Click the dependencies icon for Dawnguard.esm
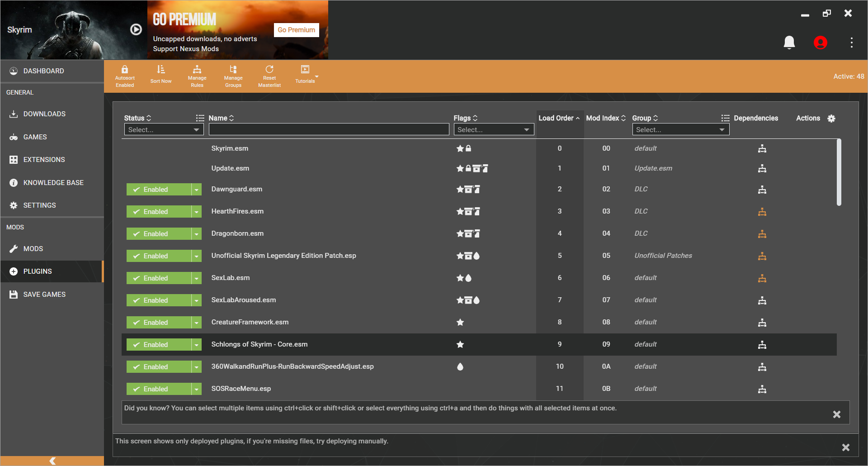Screen dimensions: 868x466 pos(762,190)
